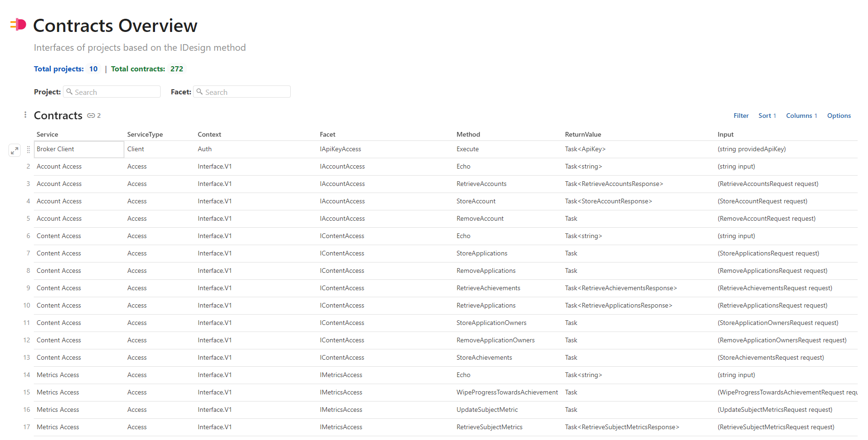
Task: Open the StoreApplications method link
Action: (x=481, y=253)
